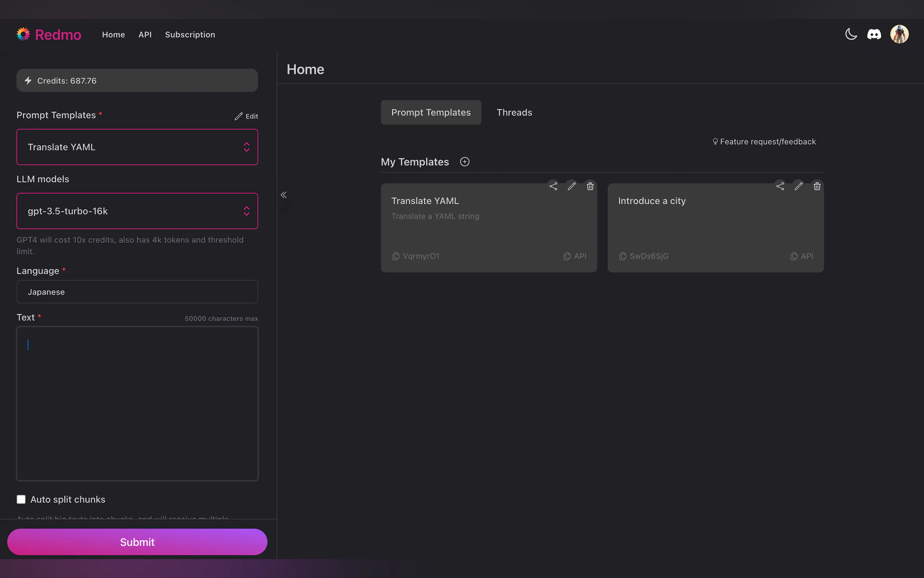Delete the Introduce a city template

817,186
